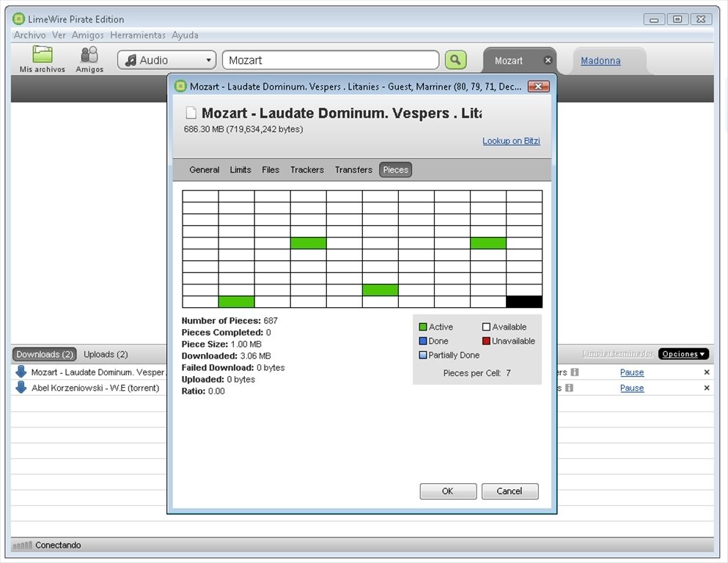Pause the Mozart download

pyautogui.click(x=632, y=372)
